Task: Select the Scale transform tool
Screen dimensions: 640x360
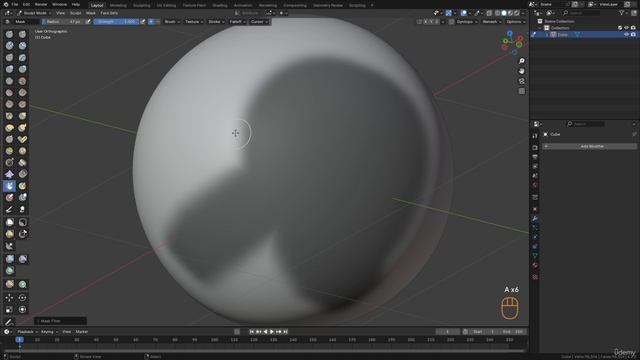Action: [x=9, y=309]
